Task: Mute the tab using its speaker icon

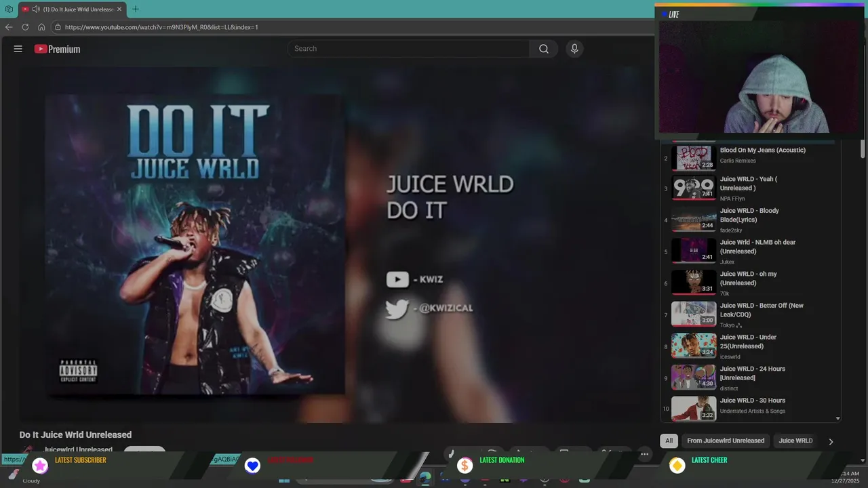Action: 35,9
